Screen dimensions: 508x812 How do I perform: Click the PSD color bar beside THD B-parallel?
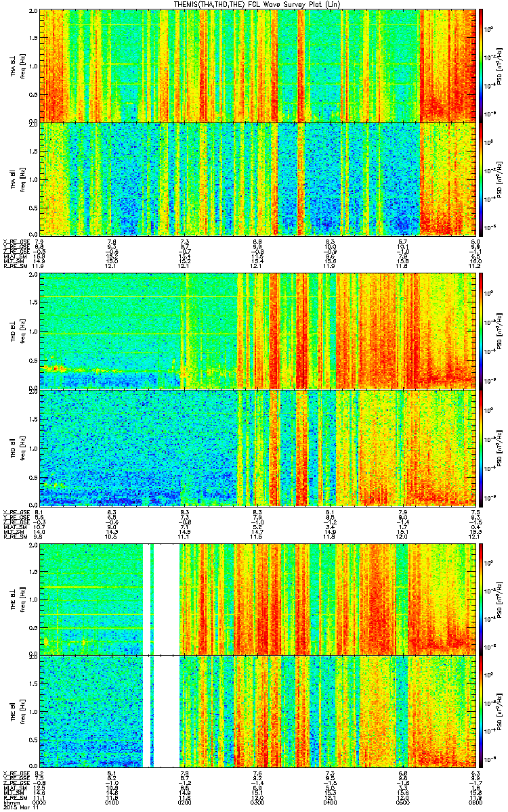(482, 447)
